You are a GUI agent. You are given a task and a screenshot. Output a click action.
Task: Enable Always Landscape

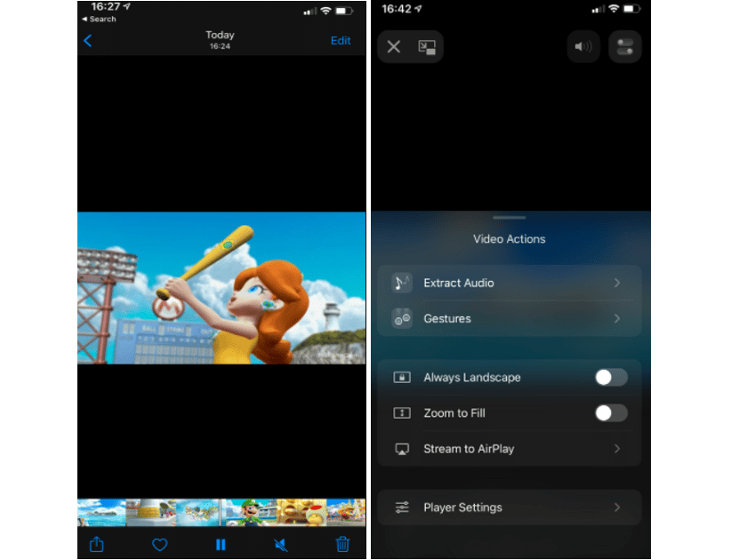611,377
